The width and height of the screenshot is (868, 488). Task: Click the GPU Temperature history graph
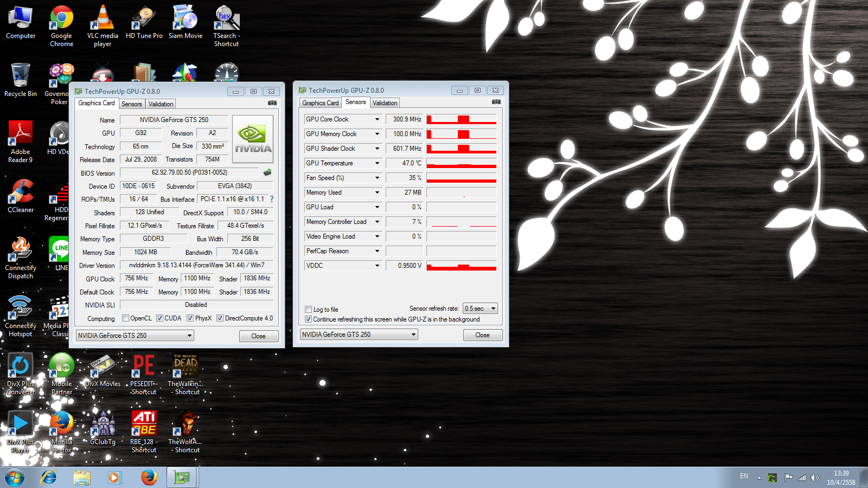pos(462,163)
